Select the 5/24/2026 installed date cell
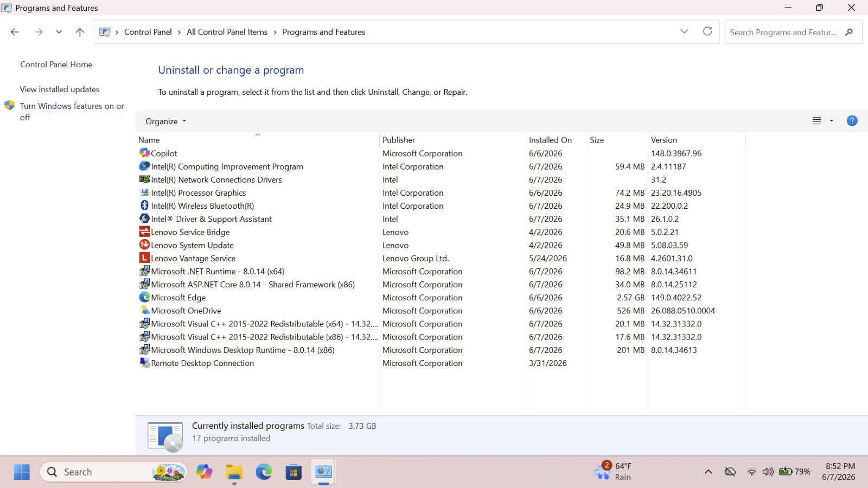Screen dimensions: 868x488 click(x=548, y=259)
